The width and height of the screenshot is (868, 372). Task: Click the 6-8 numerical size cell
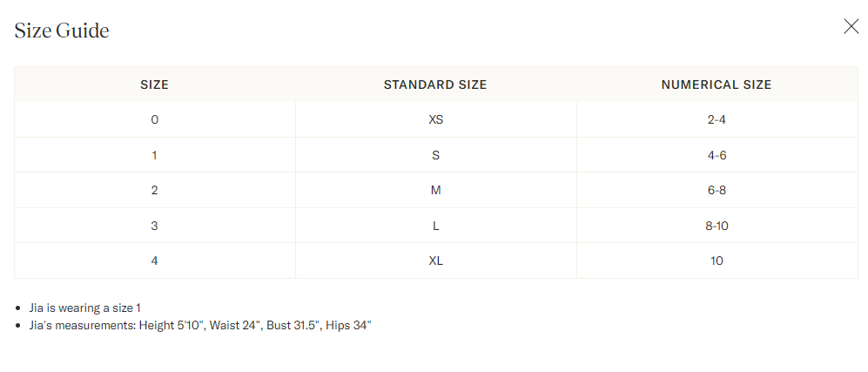[x=717, y=190]
